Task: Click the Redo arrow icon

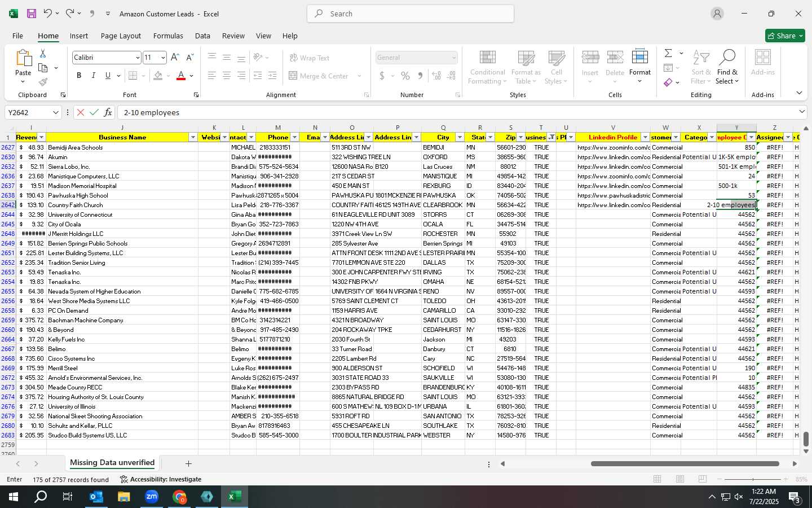Action: tap(69, 14)
